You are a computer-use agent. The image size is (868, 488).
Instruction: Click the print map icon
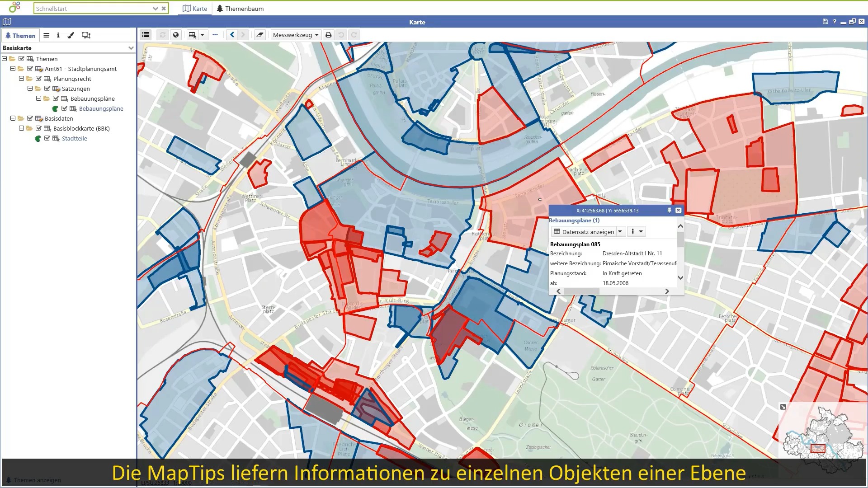pyautogui.click(x=329, y=35)
